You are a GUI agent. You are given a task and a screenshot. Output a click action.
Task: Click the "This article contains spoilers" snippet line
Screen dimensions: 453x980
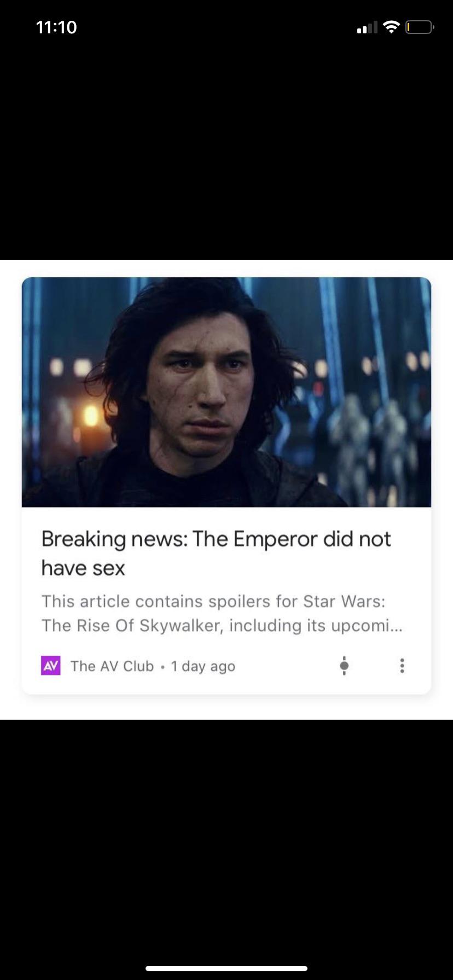click(x=213, y=601)
